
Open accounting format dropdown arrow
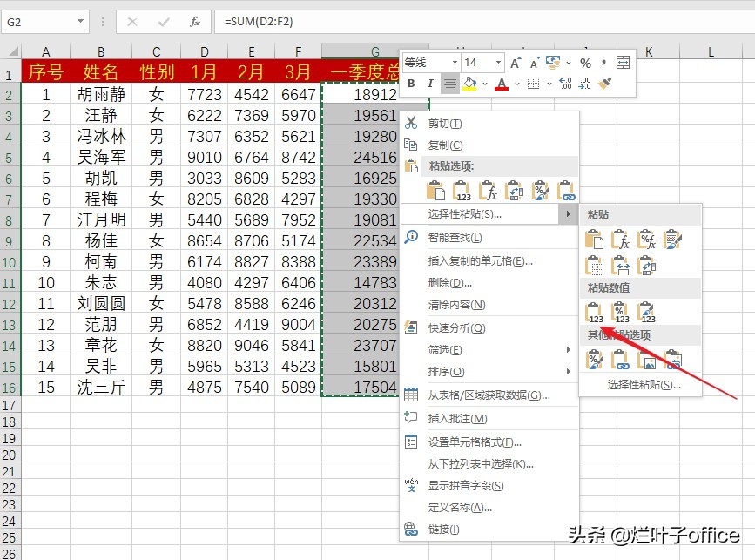(x=569, y=63)
